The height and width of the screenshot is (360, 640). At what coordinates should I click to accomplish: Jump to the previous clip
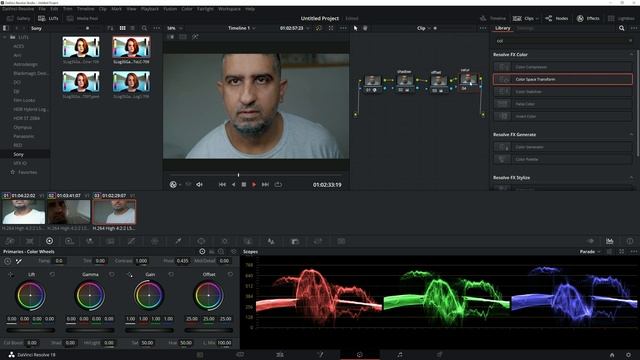(x=222, y=184)
